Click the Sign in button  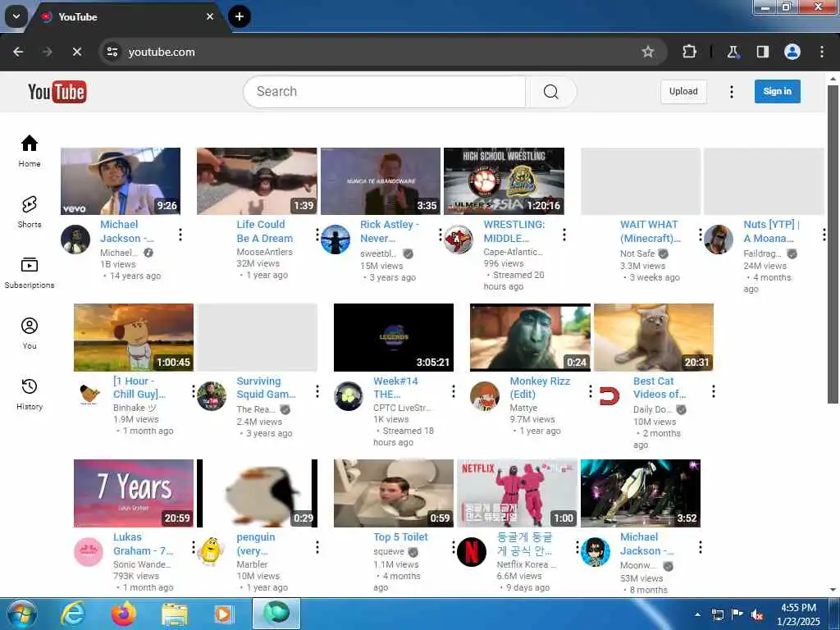778,92
